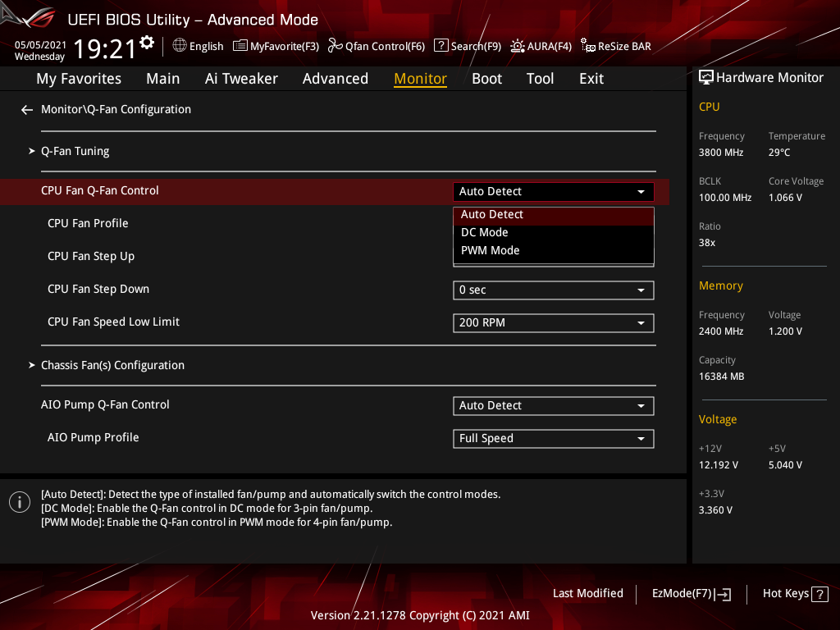Click the 19:21 clock time
Image resolution: width=840 pixels, height=630 pixels.
pos(105,49)
